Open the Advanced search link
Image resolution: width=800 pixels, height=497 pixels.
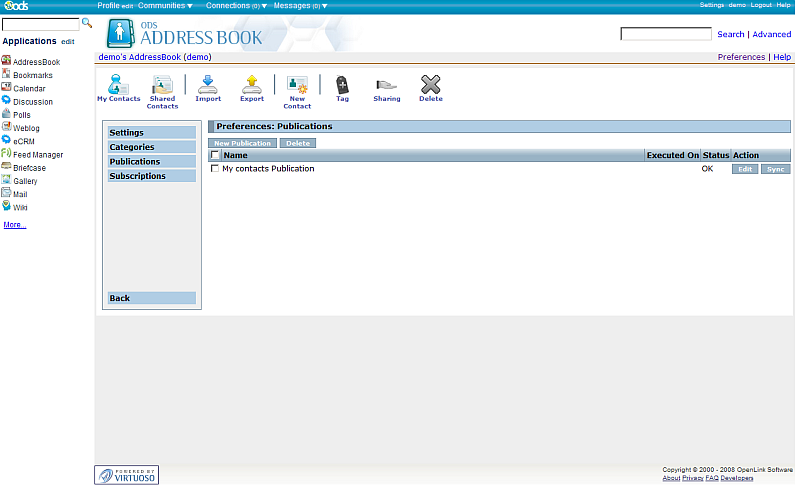[771, 34]
